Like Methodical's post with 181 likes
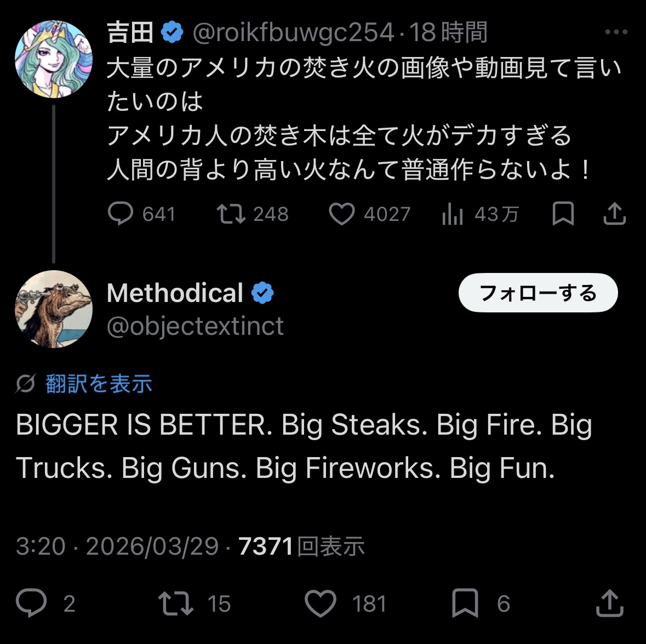The width and height of the screenshot is (646, 644). (x=320, y=603)
